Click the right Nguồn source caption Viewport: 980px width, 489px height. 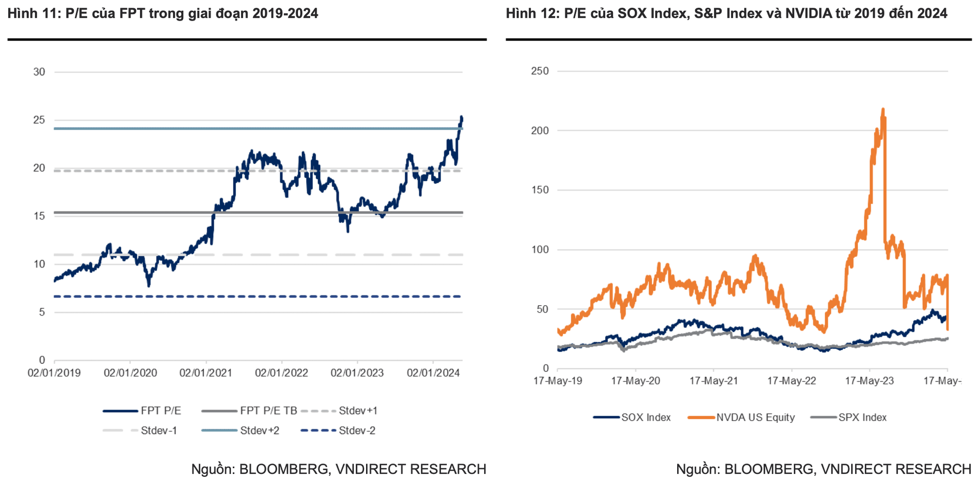[824, 469]
